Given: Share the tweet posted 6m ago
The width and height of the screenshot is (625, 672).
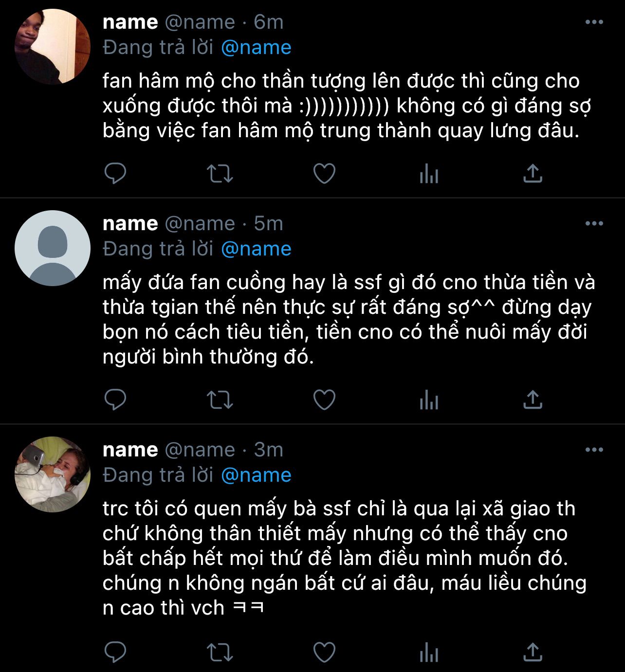Looking at the screenshot, I should (x=533, y=173).
